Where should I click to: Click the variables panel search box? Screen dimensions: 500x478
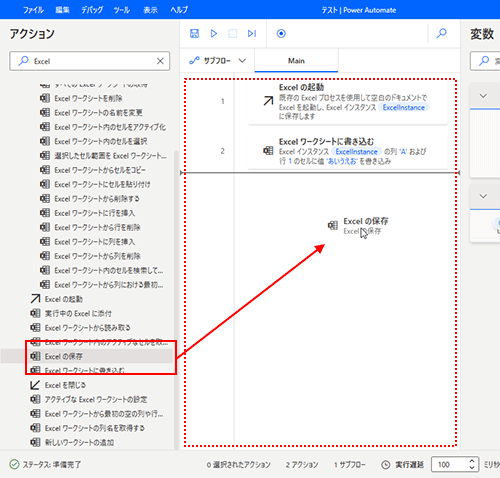point(486,61)
